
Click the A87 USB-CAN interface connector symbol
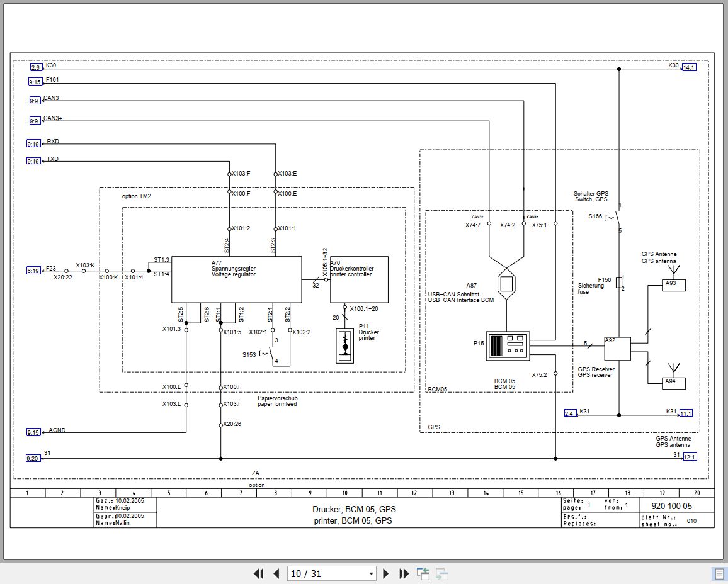point(506,283)
